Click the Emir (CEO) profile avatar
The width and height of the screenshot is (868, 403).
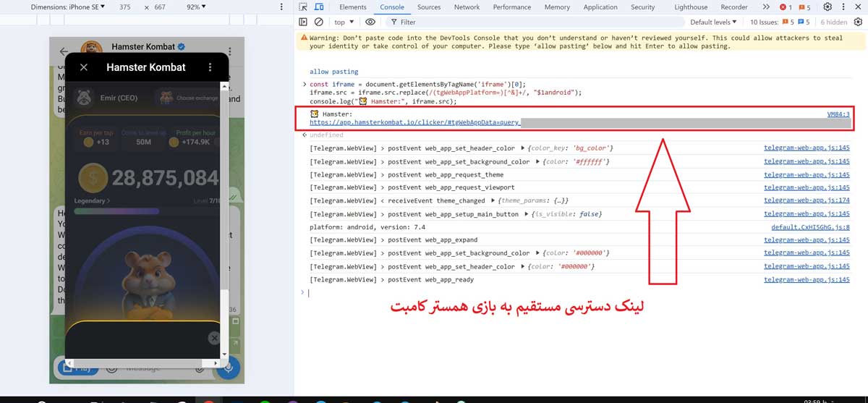click(85, 98)
